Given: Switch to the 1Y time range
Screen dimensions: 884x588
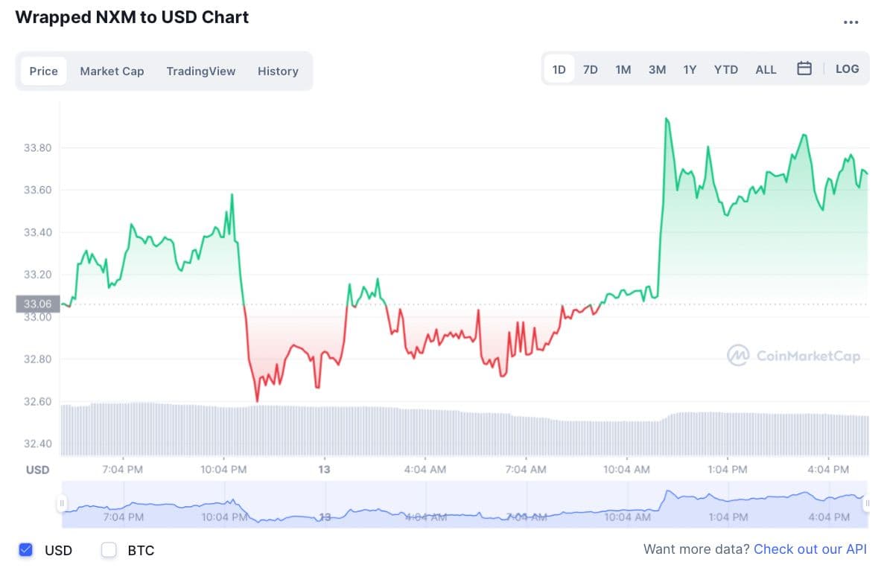Looking at the screenshot, I should pyautogui.click(x=690, y=69).
